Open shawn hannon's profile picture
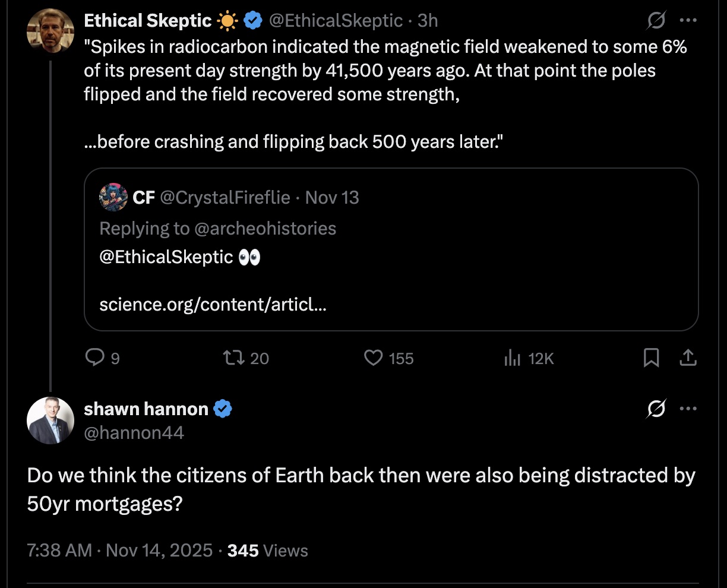The height and width of the screenshot is (588, 727). coord(50,420)
